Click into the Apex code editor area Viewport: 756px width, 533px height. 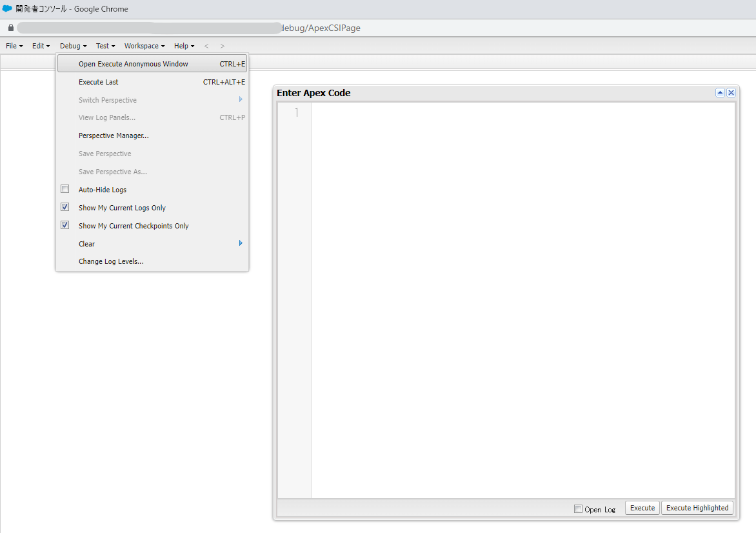tap(523, 301)
